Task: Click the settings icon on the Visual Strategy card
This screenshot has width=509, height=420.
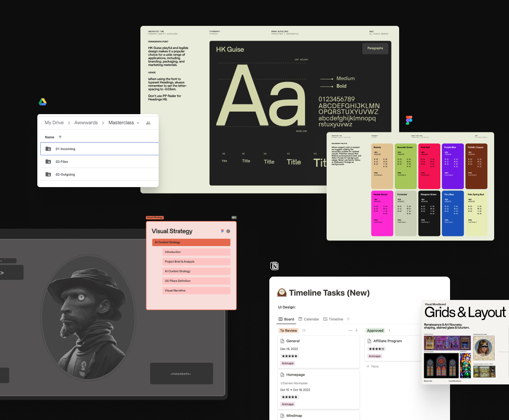Action: point(229,231)
